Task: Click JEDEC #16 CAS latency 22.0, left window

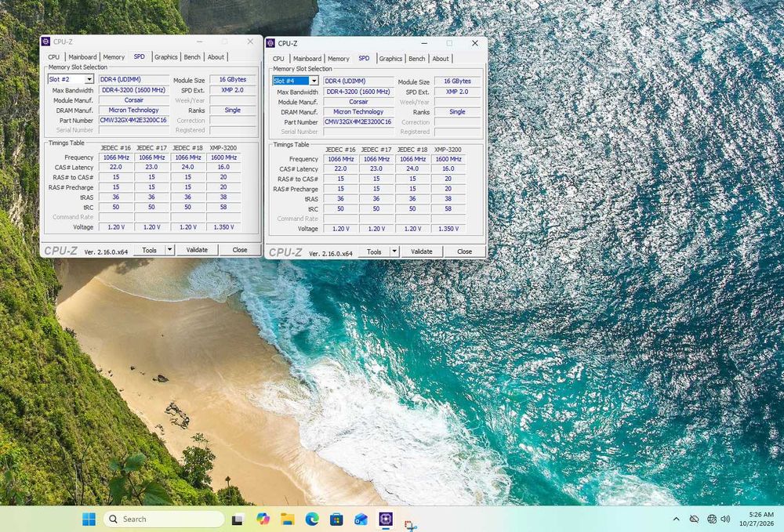Action: [116, 168]
